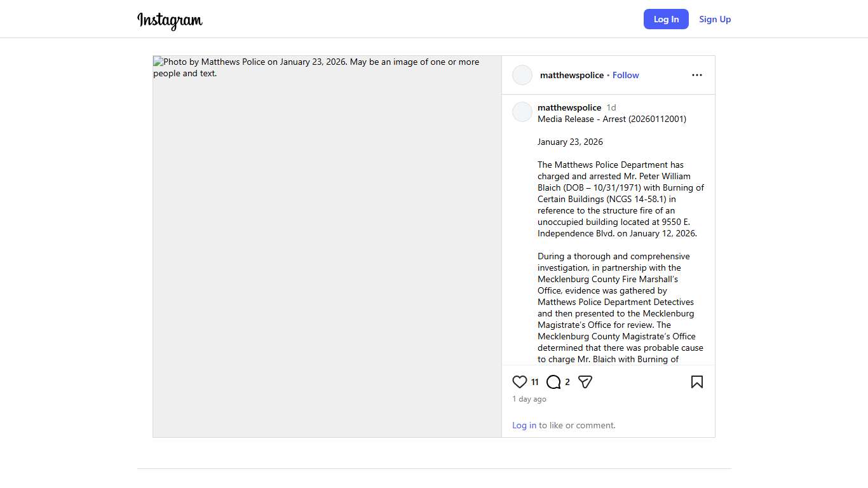
Task: Click the 'Log in' to like link
Action: 524,425
